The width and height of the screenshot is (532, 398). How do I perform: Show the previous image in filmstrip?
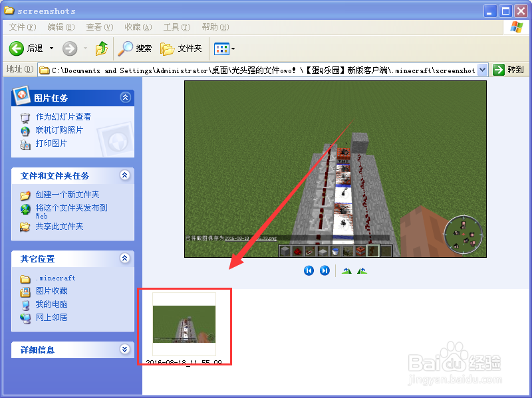309,271
